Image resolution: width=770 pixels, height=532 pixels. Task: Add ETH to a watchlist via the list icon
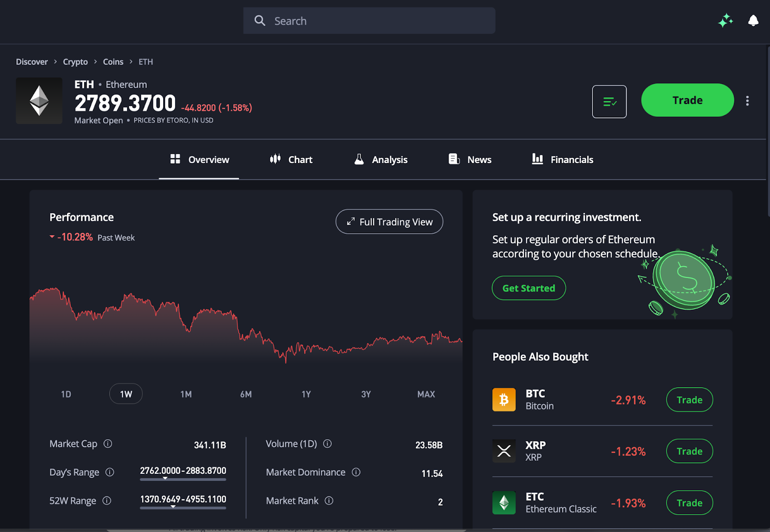click(x=609, y=101)
